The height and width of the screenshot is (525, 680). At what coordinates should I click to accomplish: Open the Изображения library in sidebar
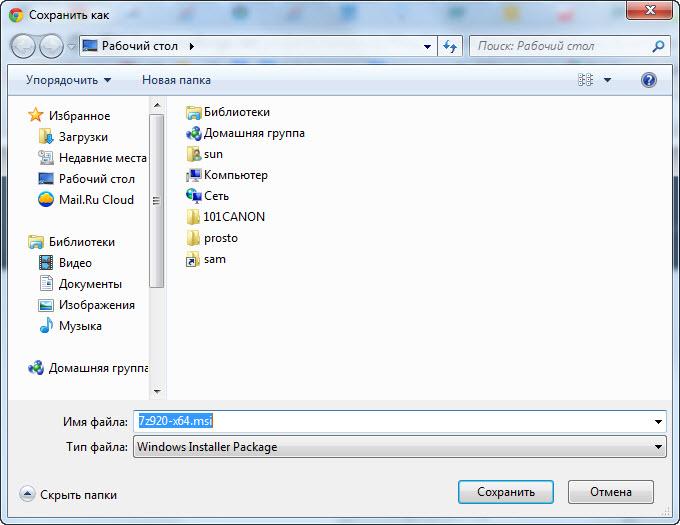[x=97, y=305]
